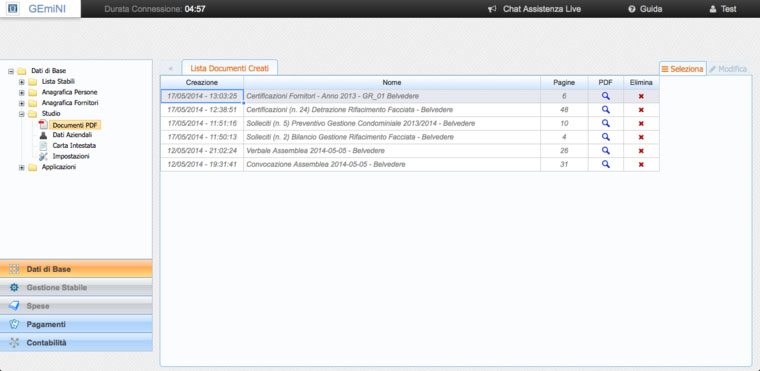Expand the Anagrafica Persone tree node
This screenshot has height=371, width=760.
click(21, 93)
